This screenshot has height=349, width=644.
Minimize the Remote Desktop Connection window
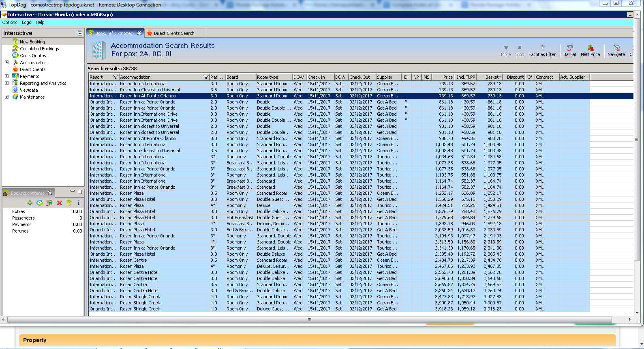[x=605, y=4]
